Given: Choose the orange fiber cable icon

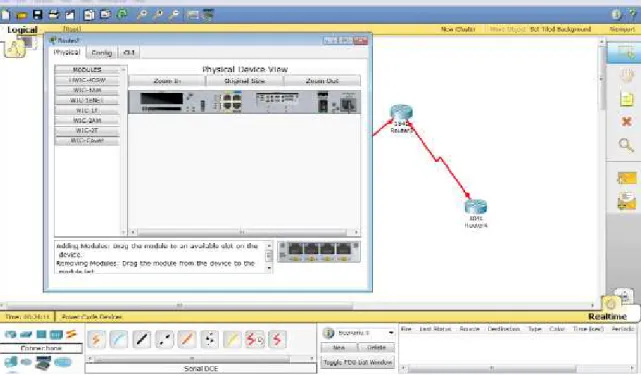Looking at the screenshot, I should (x=187, y=339).
